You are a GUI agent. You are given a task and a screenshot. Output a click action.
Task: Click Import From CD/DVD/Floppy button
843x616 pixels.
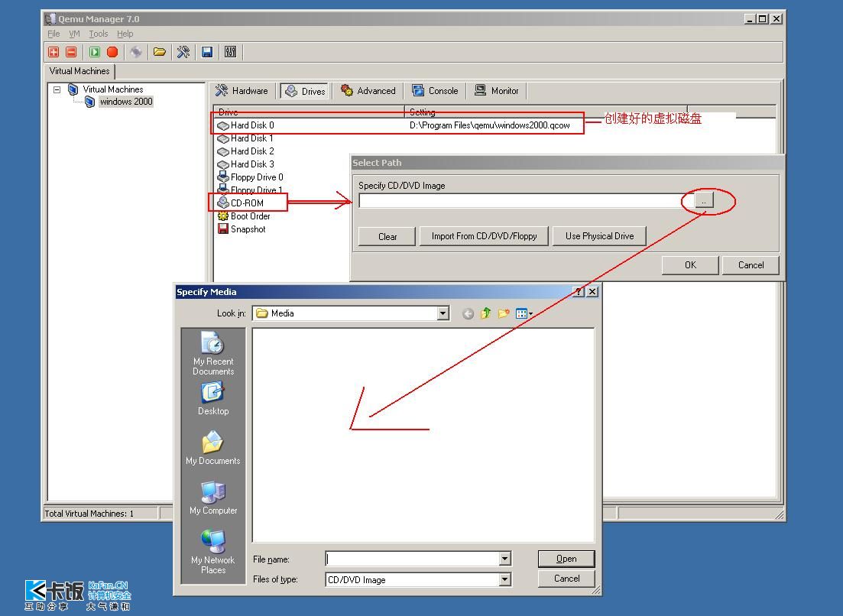(x=484, y=236)
